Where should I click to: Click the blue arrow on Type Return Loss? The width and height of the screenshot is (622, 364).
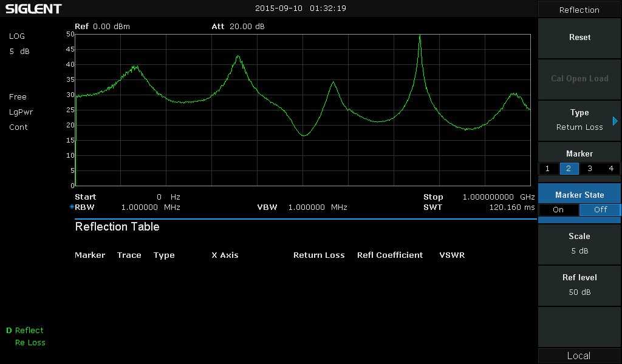pos(615,121)
